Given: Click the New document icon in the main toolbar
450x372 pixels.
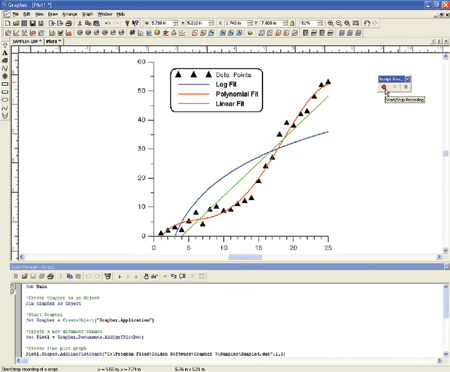Looking at the screenshot, I should (x=8, y=23).
